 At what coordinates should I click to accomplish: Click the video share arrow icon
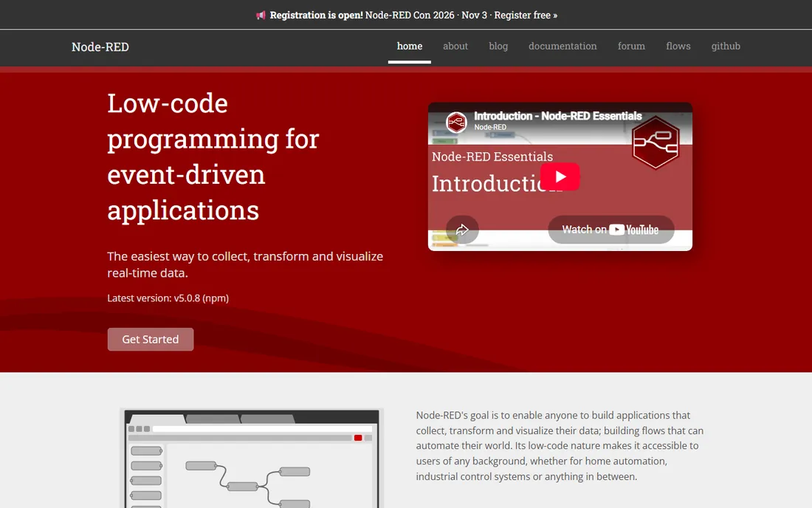(x=462, y=230)
